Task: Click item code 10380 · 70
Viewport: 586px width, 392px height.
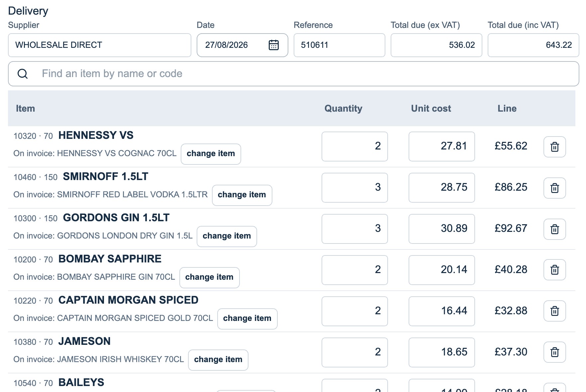Action: click(33, 342)
